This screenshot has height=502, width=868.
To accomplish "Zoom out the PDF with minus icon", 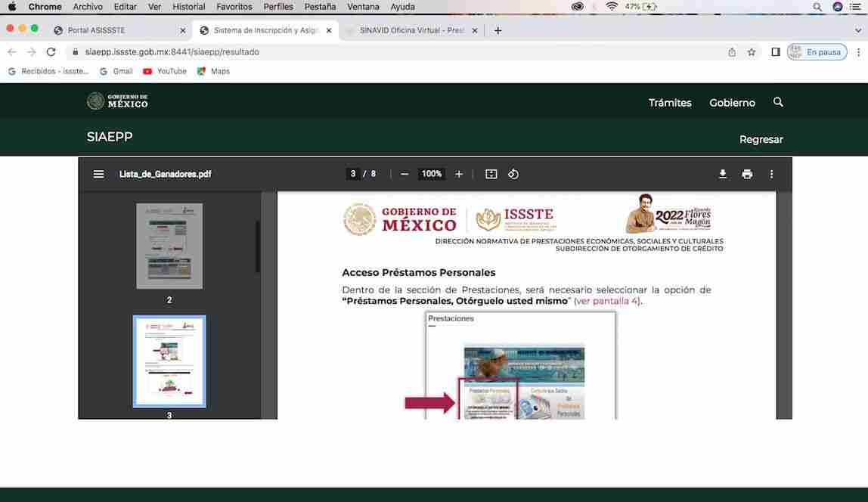I will 404,174.
